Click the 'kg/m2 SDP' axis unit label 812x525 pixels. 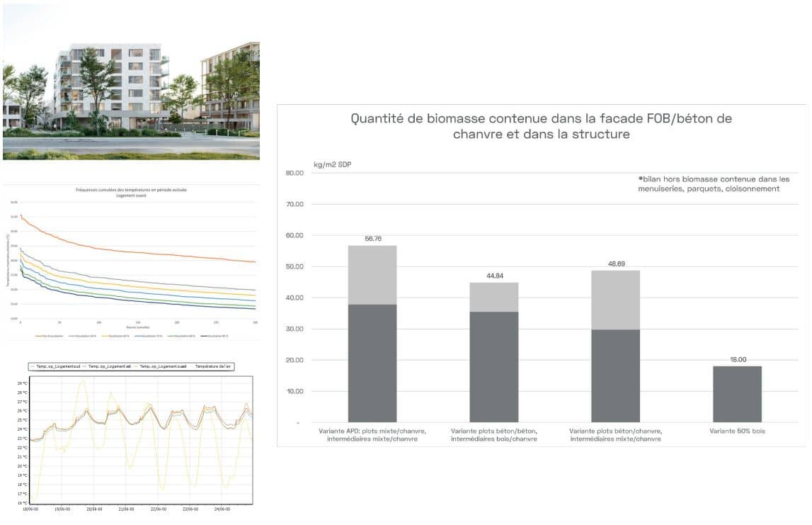pyautogui.click(x=333, y=164)
